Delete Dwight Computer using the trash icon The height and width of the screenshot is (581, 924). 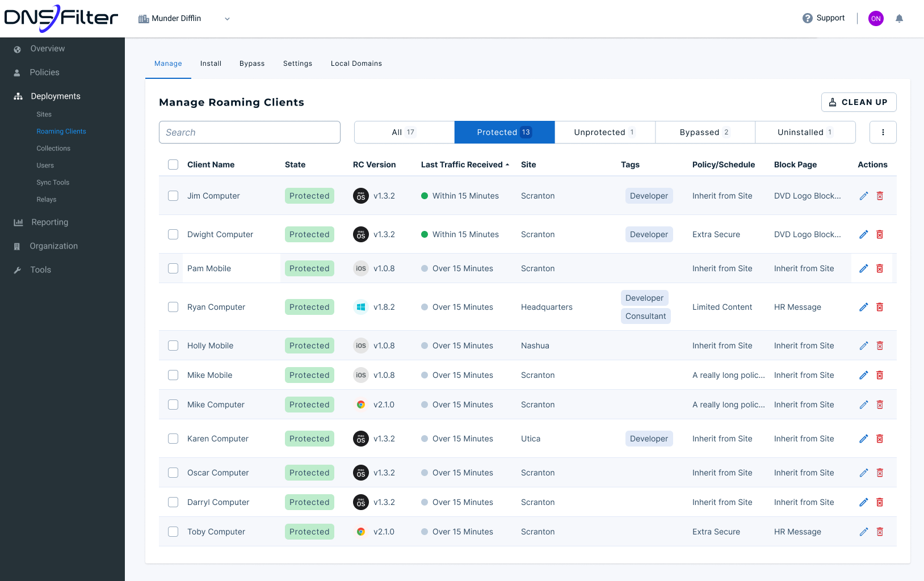pyautogui.click(x=880, y=234)
